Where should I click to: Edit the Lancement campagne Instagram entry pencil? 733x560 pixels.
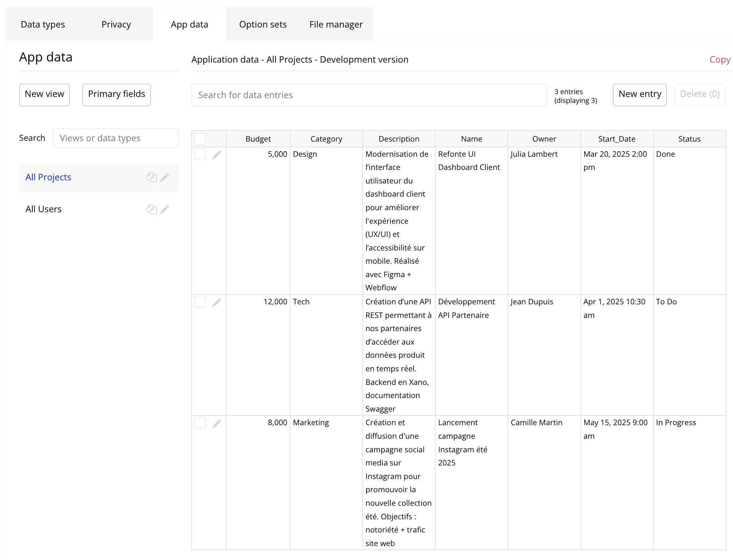217,424
